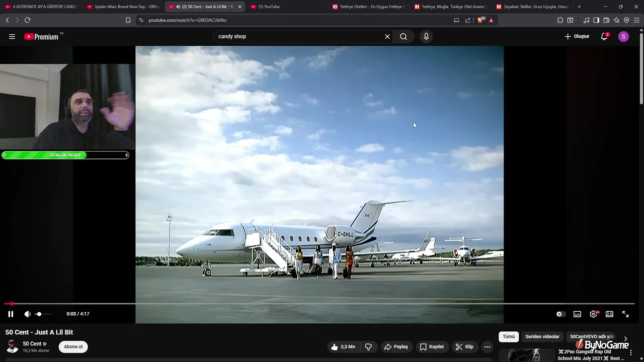Switch to Spider-Man Brand New Day tab
The width and height of the screenshot is (644, 362).
pos(123,7)
